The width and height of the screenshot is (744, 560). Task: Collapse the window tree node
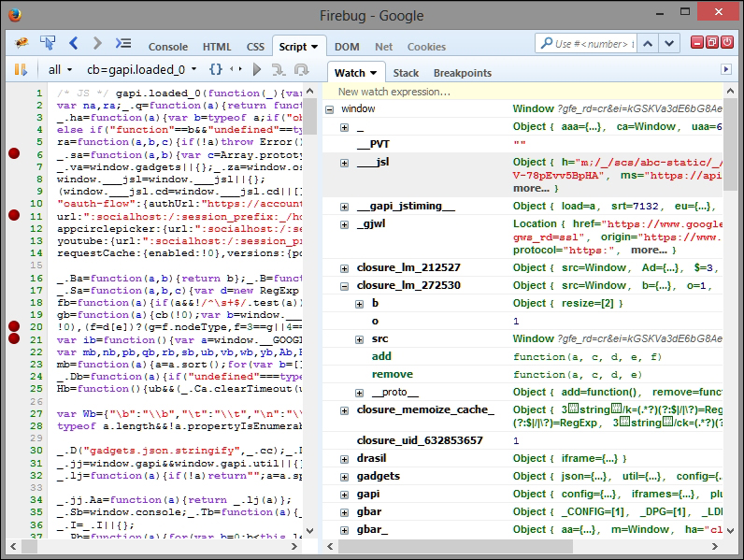[x=329, y=109]
